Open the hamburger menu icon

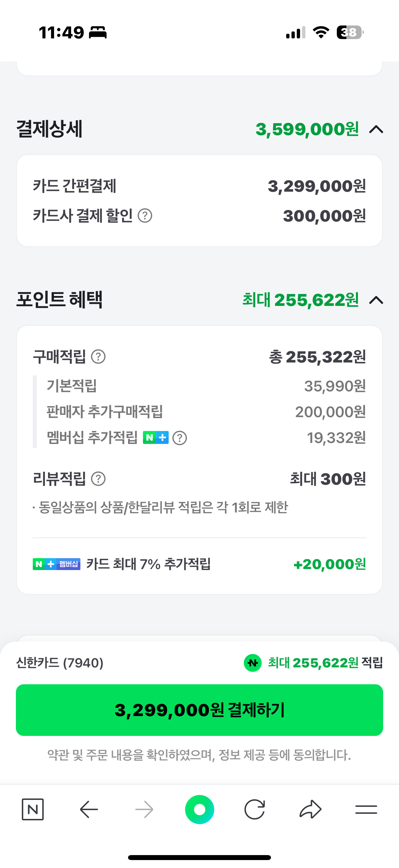[366, 809]
